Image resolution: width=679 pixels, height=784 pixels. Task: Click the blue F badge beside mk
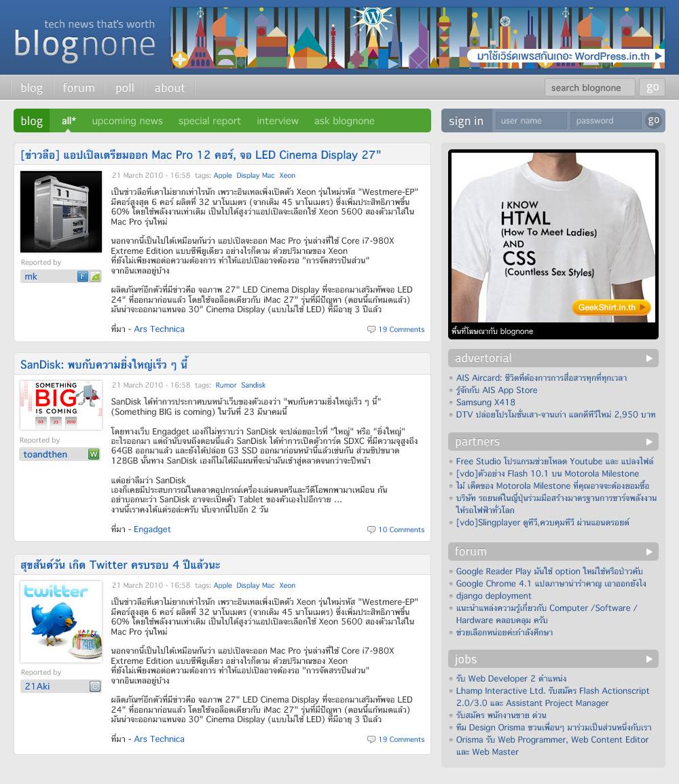tap(83, 276)
